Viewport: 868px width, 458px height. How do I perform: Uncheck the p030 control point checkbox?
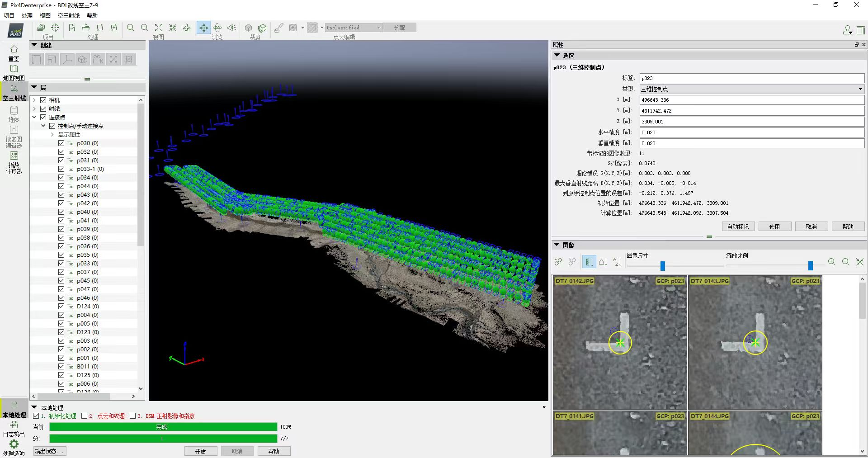tap(61, 143)
